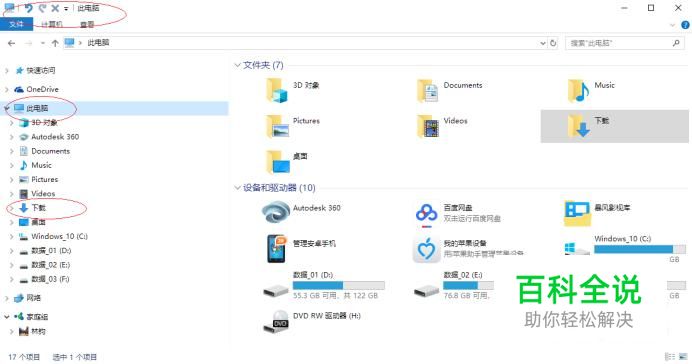
Task: Click Windows_10 (C:) capacity bar
Action: point(640,249)
